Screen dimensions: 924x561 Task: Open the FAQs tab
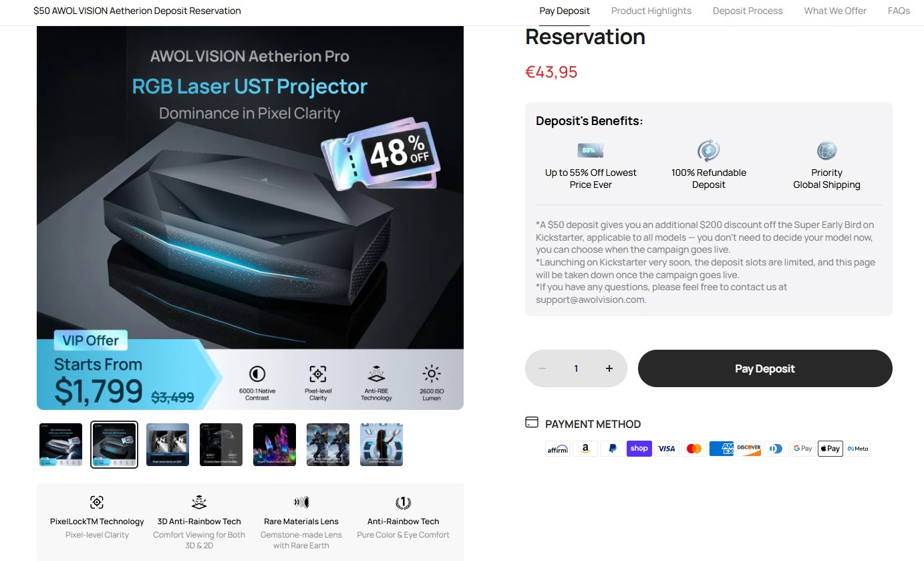899,11
